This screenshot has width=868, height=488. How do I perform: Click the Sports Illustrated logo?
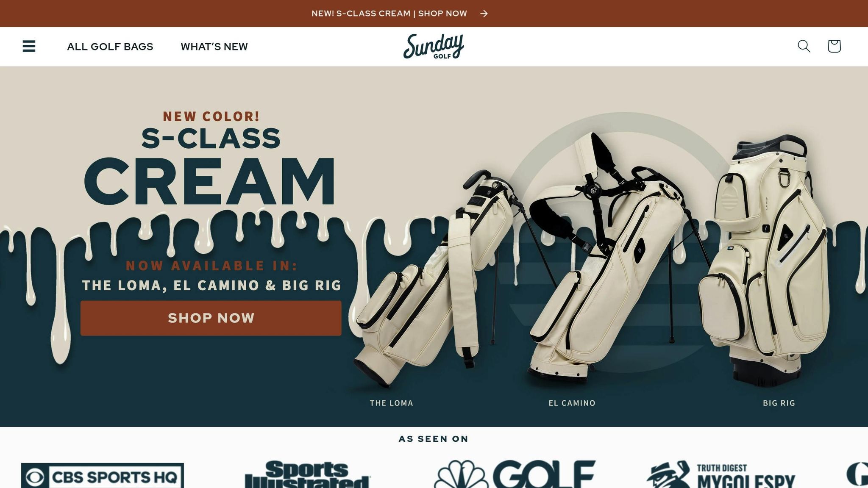click(307, 474)
